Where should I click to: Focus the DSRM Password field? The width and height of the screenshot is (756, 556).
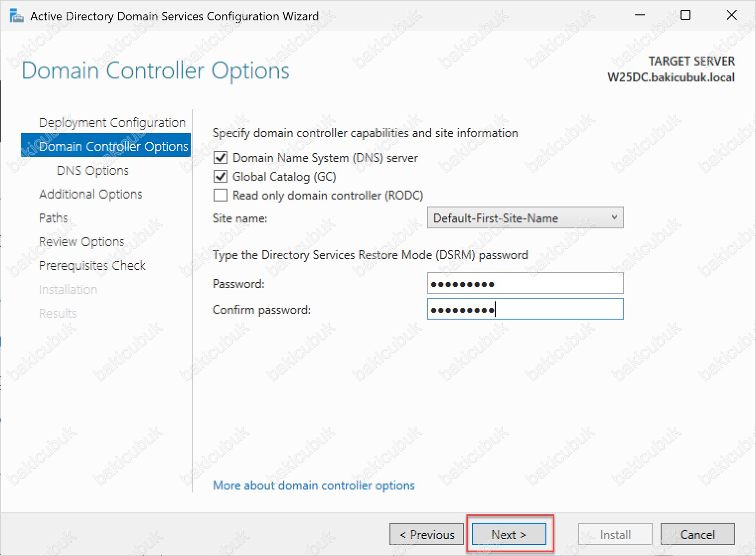point(525,283)
